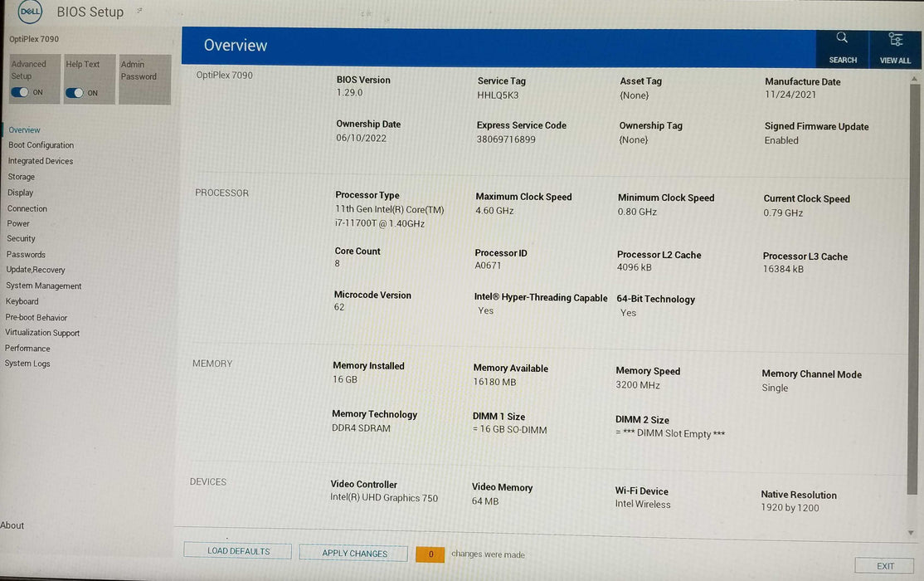
Task: Click Processor L3 Cache 16384 kB
Action: pos(783,269)
